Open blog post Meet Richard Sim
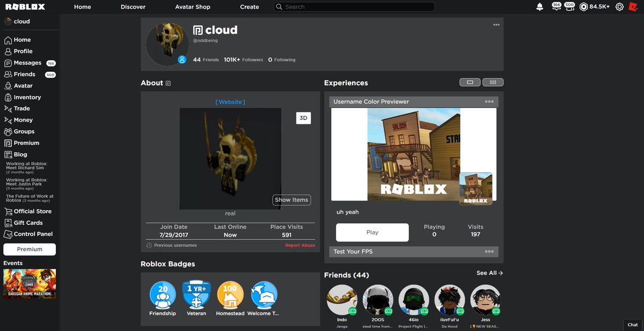Image resolution: width=644 pixels, height=331 pixels. point(27,167)
